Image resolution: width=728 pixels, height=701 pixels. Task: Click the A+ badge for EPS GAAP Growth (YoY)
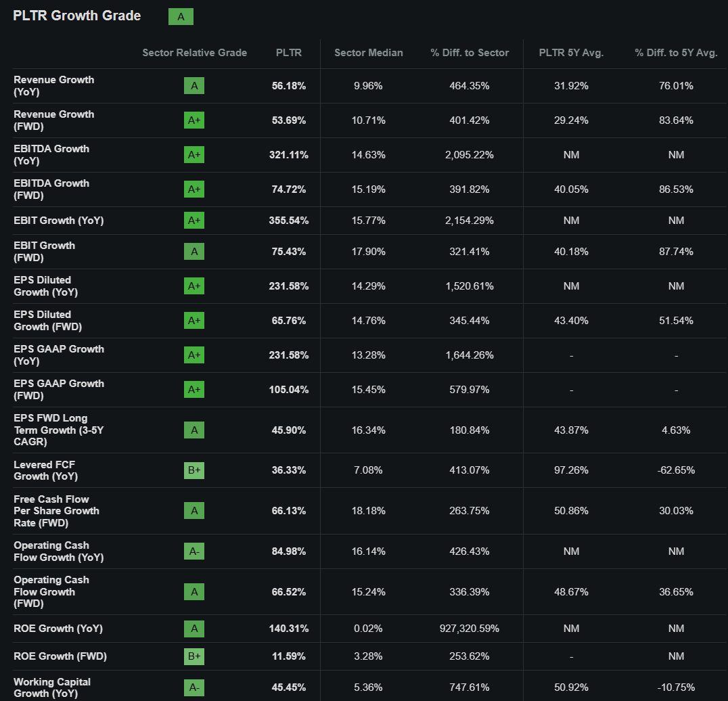click(x=194, y=355)
